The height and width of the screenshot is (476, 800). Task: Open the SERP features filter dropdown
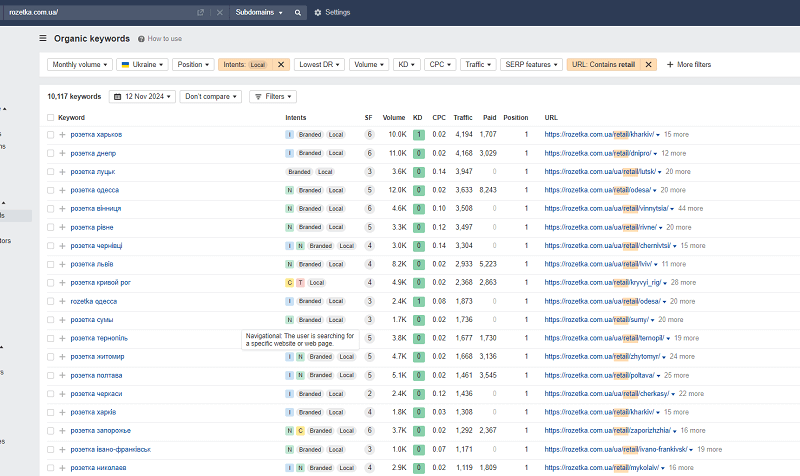point(531,65)
